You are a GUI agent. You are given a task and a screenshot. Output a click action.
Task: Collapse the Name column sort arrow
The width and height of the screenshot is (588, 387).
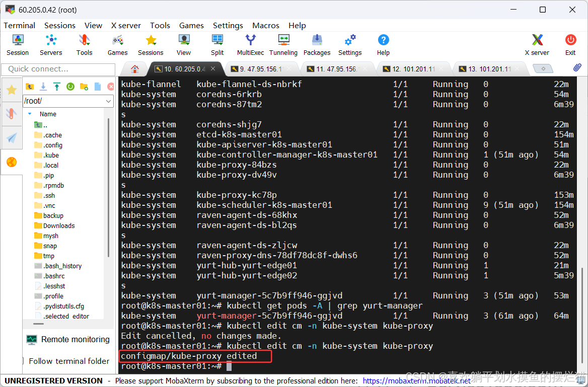(x=30, y=114)
